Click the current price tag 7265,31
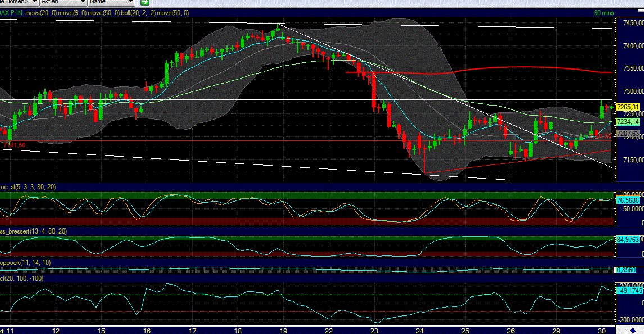This screenshot has height=334, width=644. tap(628, 107)
